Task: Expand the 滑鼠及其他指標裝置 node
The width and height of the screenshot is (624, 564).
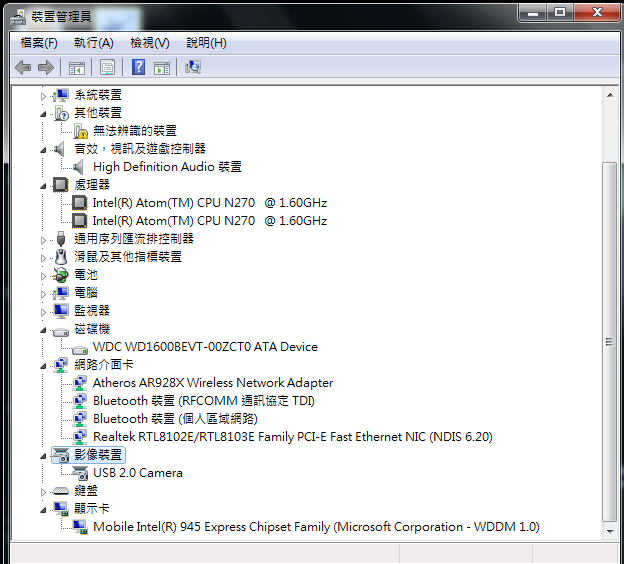Action: (x=43, y=258)
